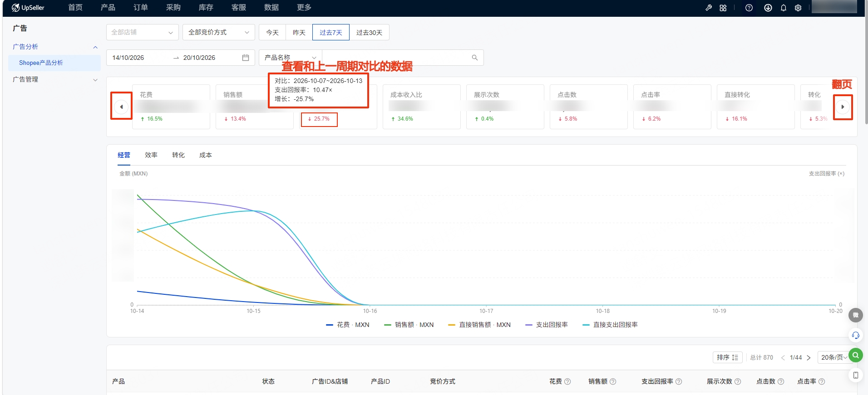This screenshot has height=395, width=868.
Task: Open the 全部竞价方式 dropdown
Action: tap(219, 32)
